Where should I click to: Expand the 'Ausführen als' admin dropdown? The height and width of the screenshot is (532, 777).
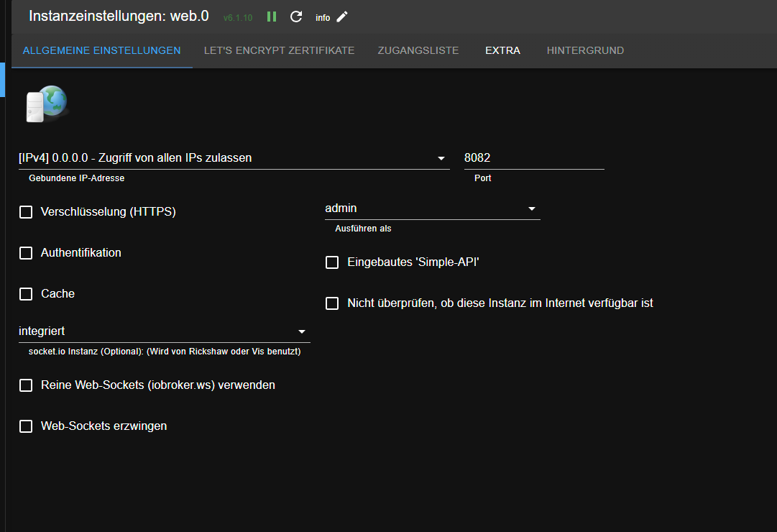[432, 208]
